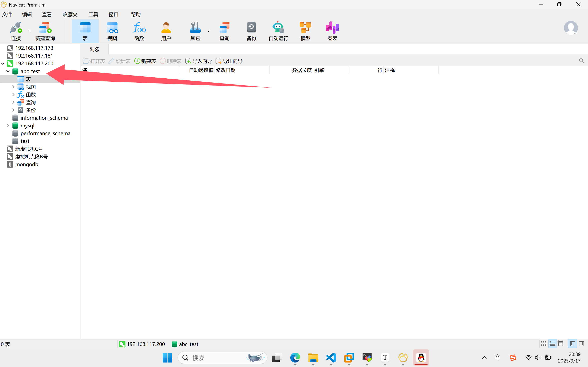The height and width of the screenshot is (367, 588).
Task: Open the Others (其它) dropdown arrow
Action: point(208,31)
